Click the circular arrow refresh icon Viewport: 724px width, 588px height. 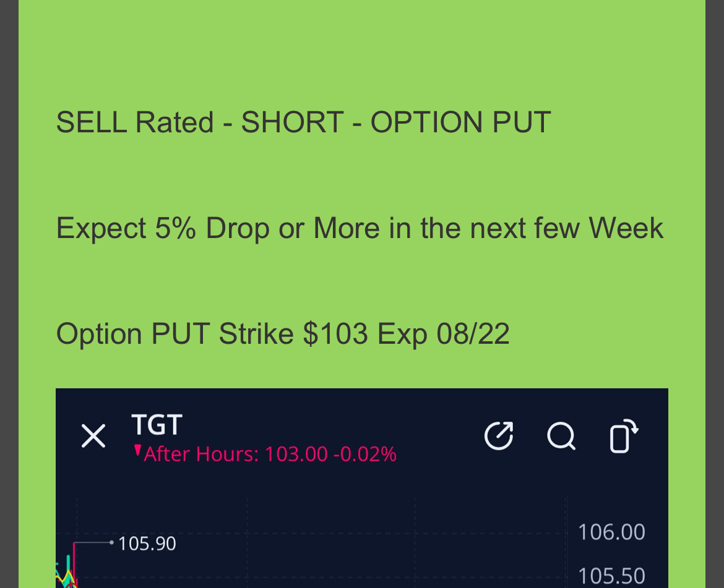pyautogui.click(x=499, y=435)
